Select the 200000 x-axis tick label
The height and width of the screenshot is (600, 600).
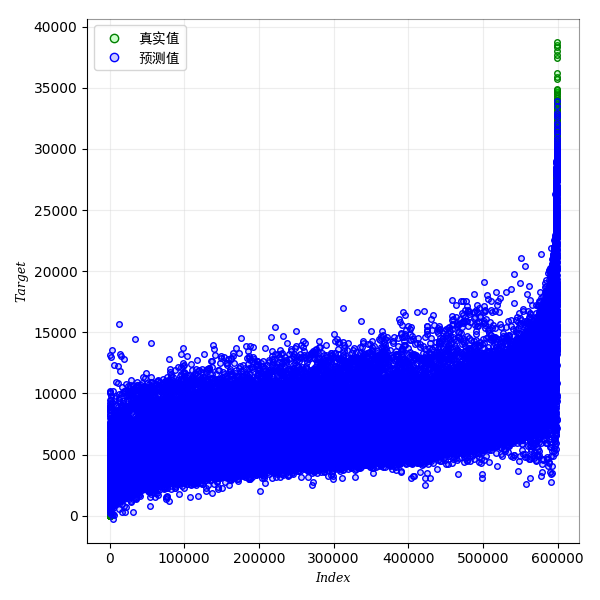259,559
